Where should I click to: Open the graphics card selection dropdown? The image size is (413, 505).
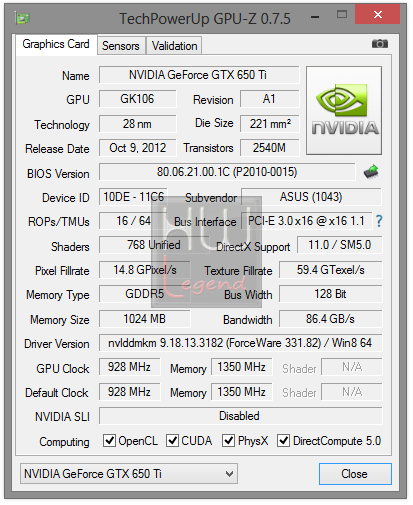pyautogui.click(x=129, y=473)
